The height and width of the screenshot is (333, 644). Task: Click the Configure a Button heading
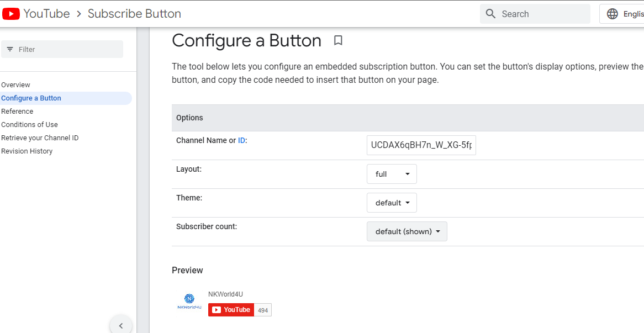246,41
